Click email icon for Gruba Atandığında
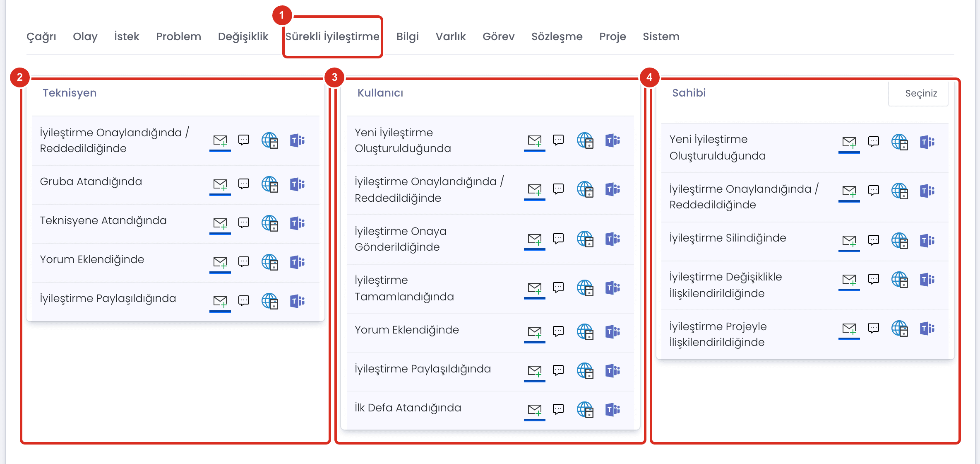Screen dimensions: 980x464 pyautogui.click(x=220, y=185)
